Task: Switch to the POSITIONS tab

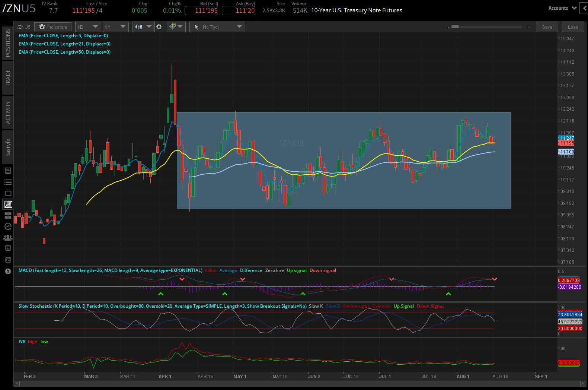Action: tap(8, 43)
